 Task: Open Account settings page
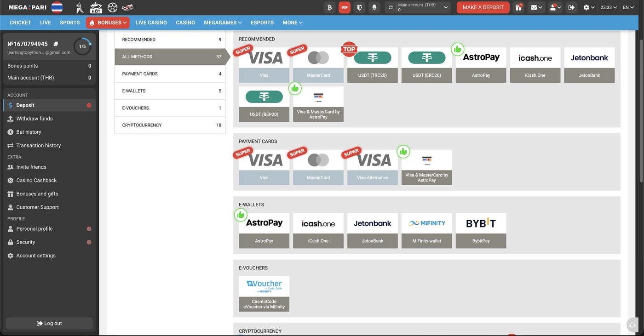pyautogui.click(x=49, y=255)
